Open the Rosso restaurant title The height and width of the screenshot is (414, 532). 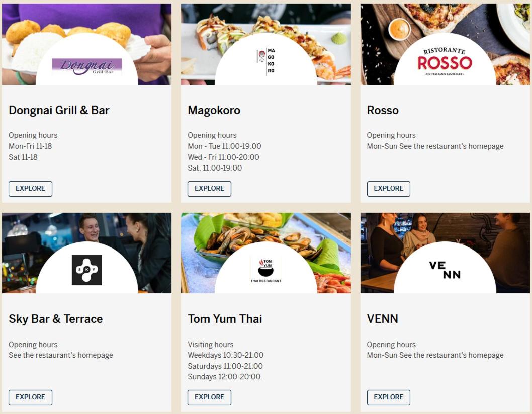(x=383, y=110)
